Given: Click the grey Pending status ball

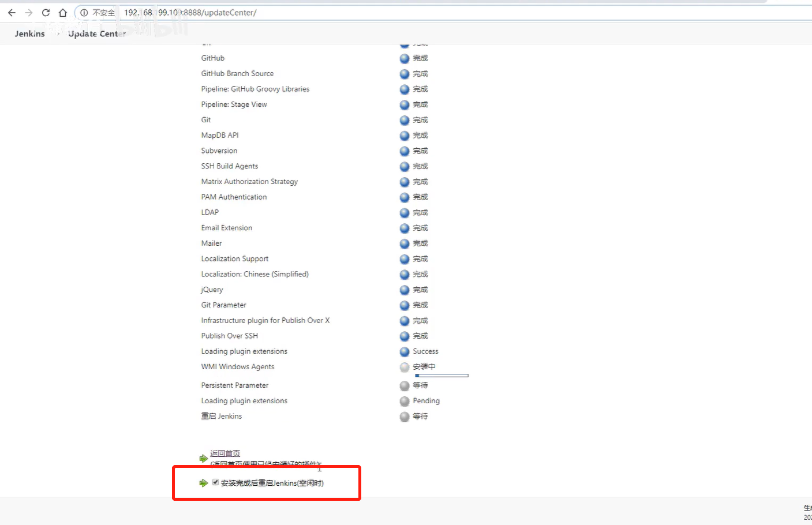Looking at the screenshot, I should click(x=405, y=401).
